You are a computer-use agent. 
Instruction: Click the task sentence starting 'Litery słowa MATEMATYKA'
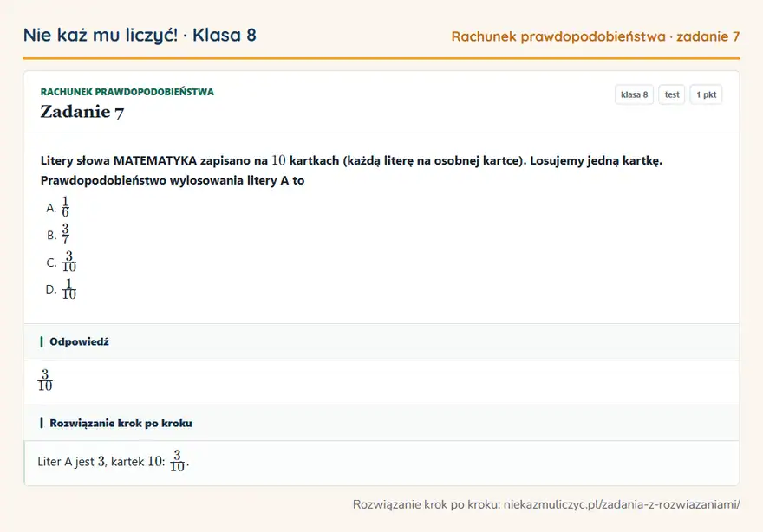[351, 160]
